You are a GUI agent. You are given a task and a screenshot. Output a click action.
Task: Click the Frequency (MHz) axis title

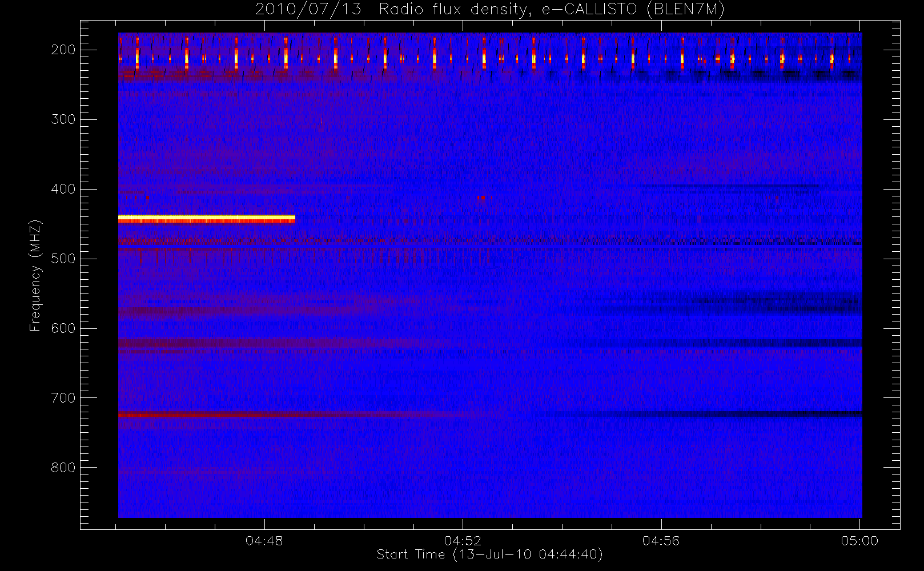(35, 275)
